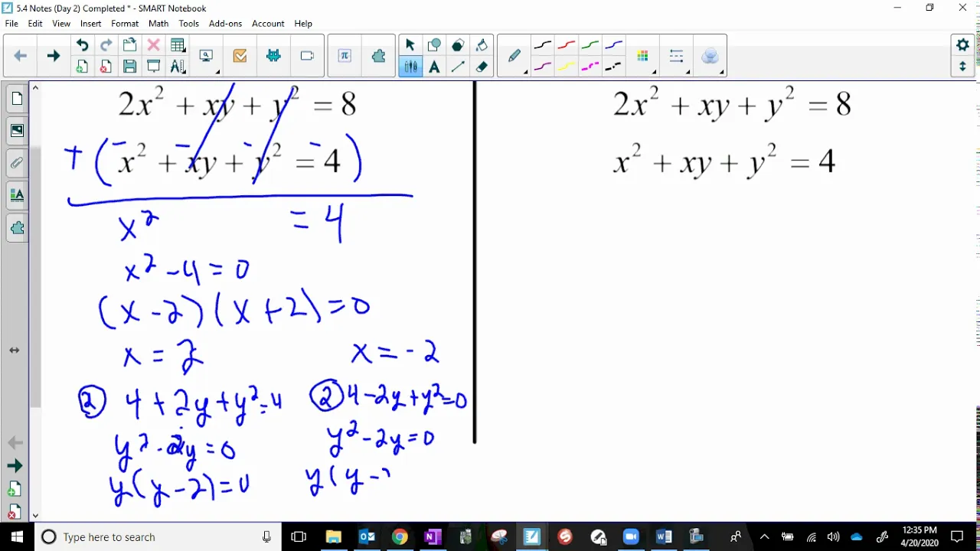Click the green next page arrow in sidebar
980x551 pixels.
click(x=15, y=466)
